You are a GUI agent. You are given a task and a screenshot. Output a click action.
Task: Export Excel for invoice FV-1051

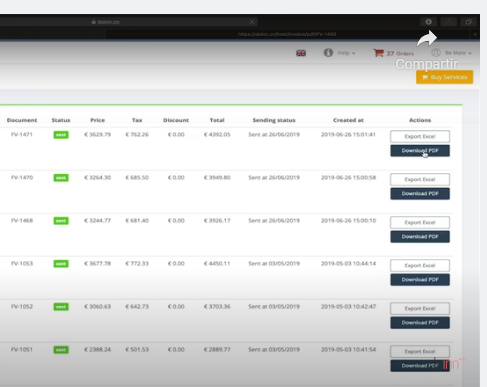pyautogui.click(x=420, y=351)
